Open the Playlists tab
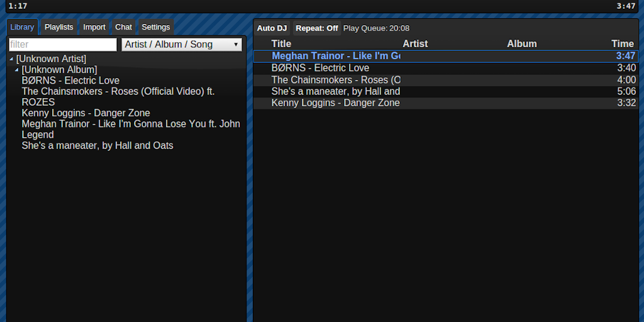Image resolution: width=644 pixels, height=322 pixels. (58, 27)
